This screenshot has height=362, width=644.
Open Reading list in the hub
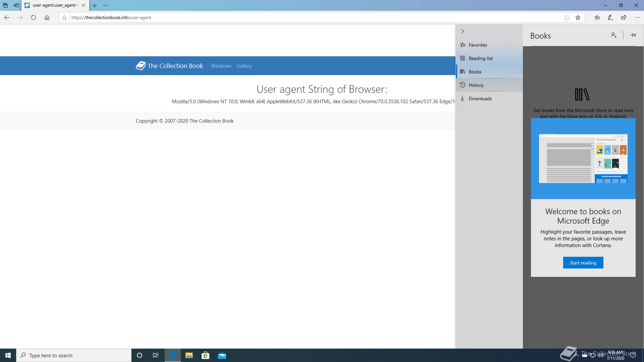(489, 58)
